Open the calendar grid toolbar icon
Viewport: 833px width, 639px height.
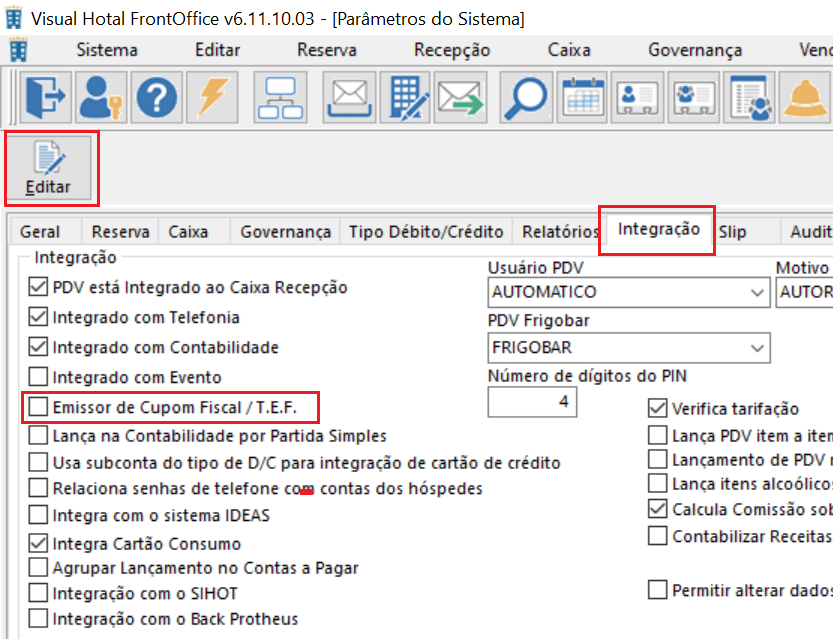coord(583,98)
